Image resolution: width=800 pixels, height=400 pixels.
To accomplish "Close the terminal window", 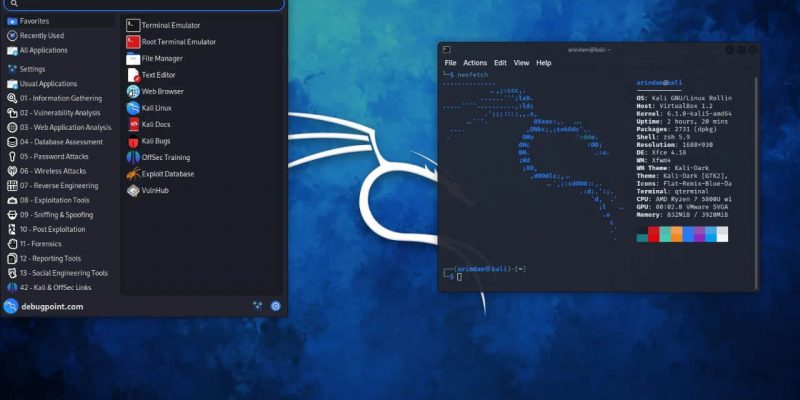I will click(752, 49).
